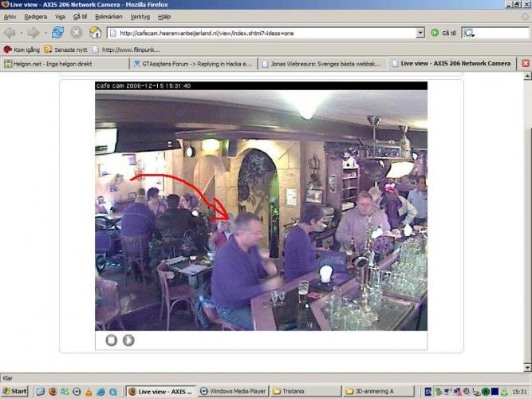Select the Jonas Webresurs tab

click(324, 63)
